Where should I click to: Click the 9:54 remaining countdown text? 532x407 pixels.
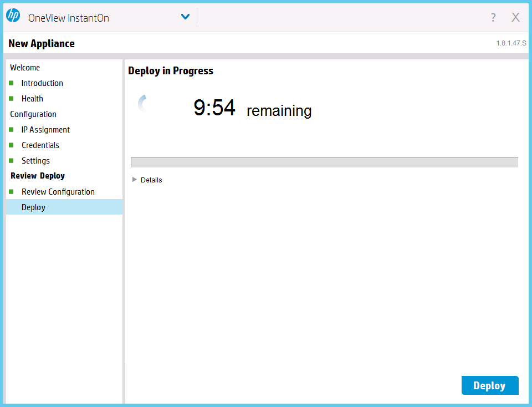253,108
